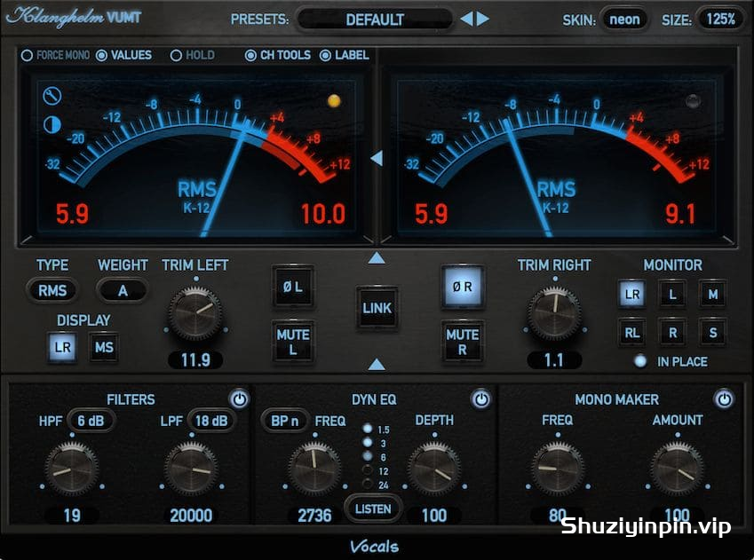Click the left-pointing arrow between the meters
The width and height of the screenshot is (754, 560).
(x=377, y=158)
